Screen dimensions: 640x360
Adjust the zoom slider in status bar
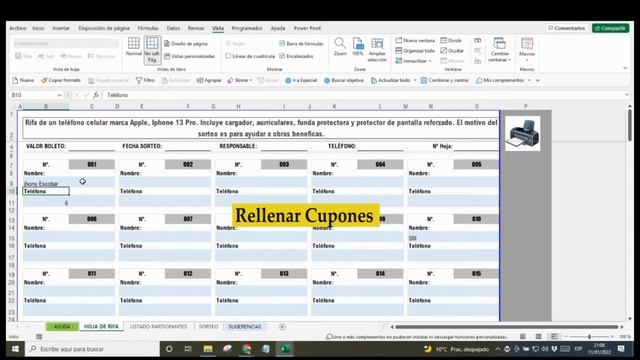(x=589, y=337)
